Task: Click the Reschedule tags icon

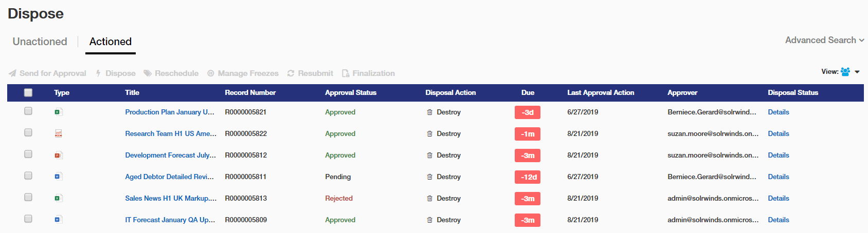Action: point(148,73)
